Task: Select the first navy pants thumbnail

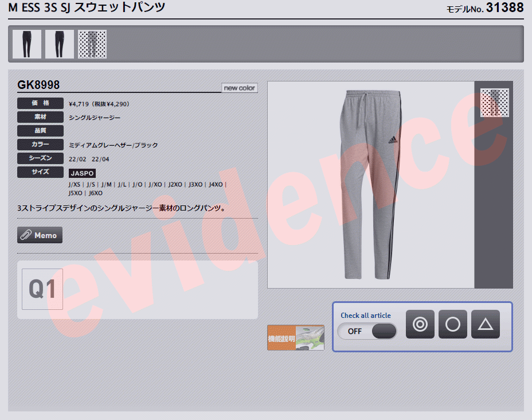Action: coord(26,43)
